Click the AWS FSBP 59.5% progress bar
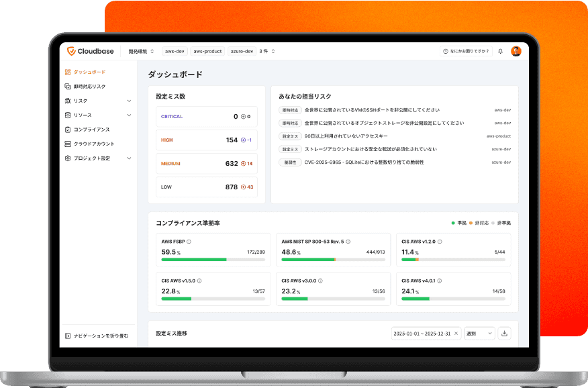588x388 pixels. pyautogui.click(x=213, y=259)
